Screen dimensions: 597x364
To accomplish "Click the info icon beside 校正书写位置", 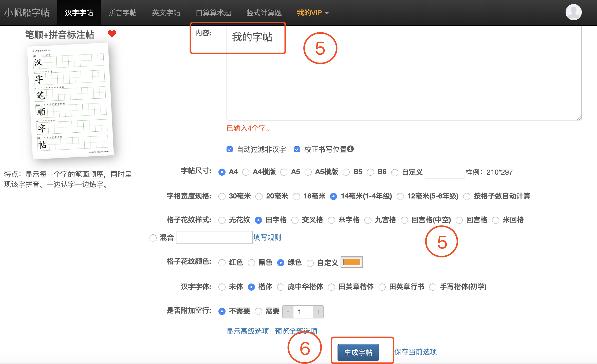I will coord(350,149).
